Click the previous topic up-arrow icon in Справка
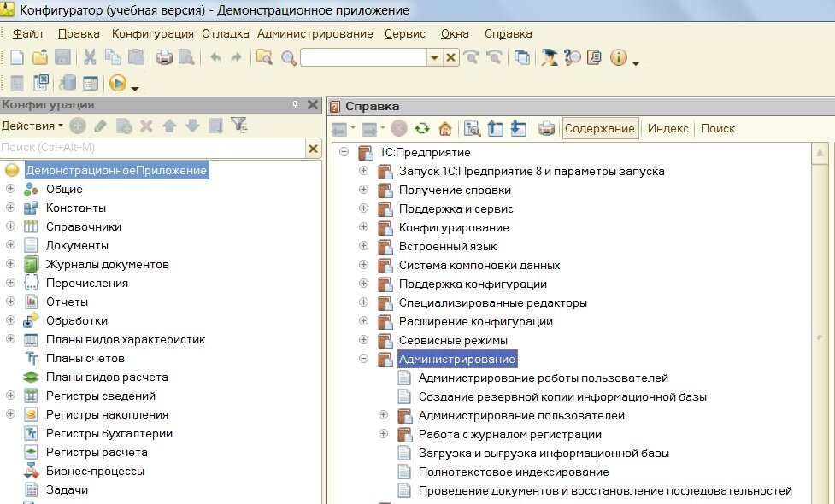Viewport: 835px width, 504px height. [495, 128]
